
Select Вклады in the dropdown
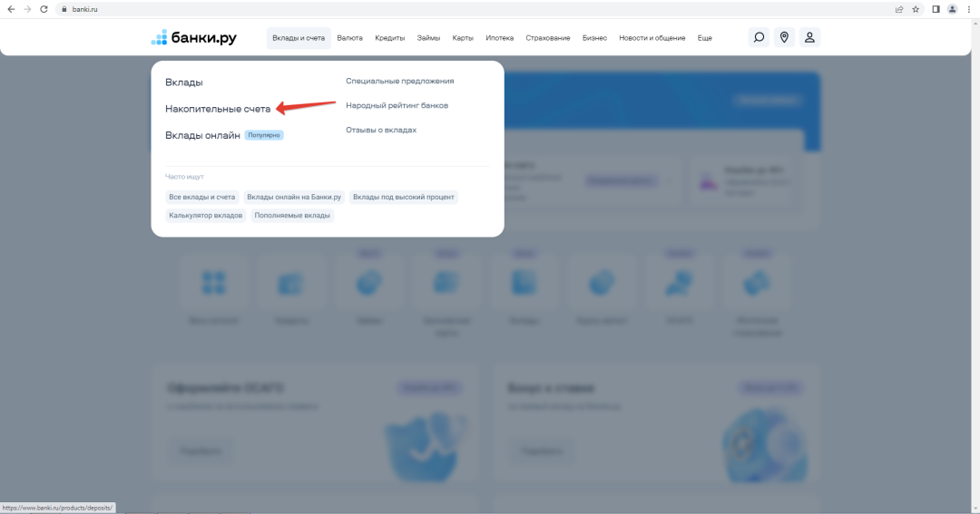[183, 82]
